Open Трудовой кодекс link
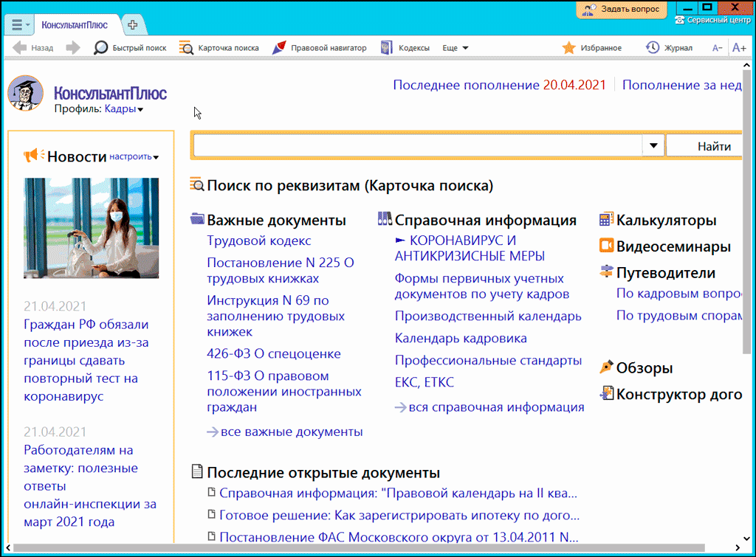Image resolution: width=756 pixels, height=557 pixels. (x=259, y=241)
